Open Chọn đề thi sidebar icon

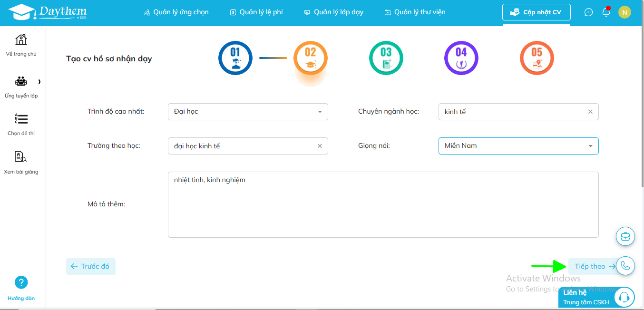21,119
